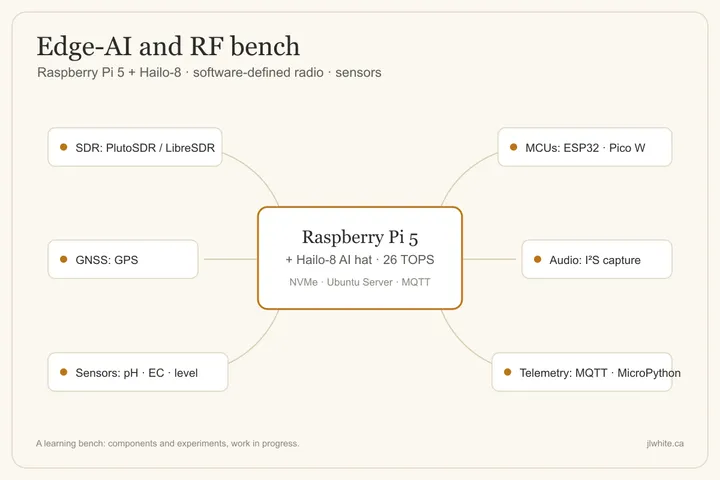Click the "+ Hailo-8 AI hat · 26 TOPS" line
This screenshot has height=480, width=720.
pos(360,260)
